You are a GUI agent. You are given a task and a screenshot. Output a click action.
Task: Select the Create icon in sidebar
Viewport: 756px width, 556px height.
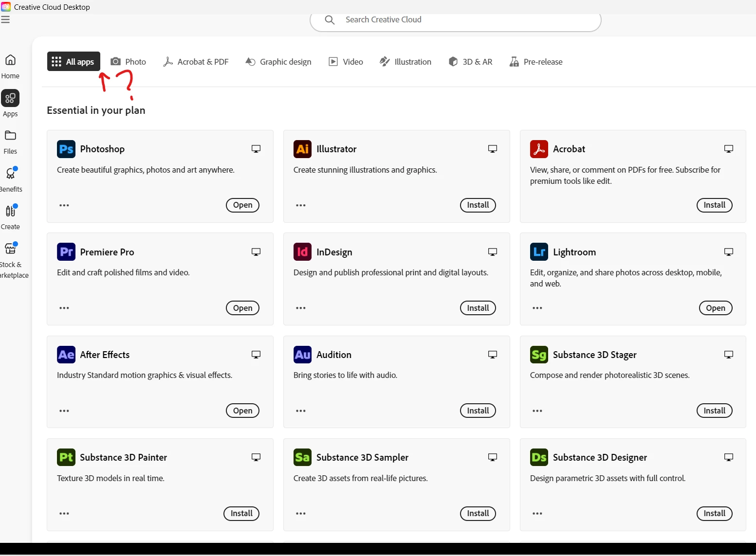(10, 217)
